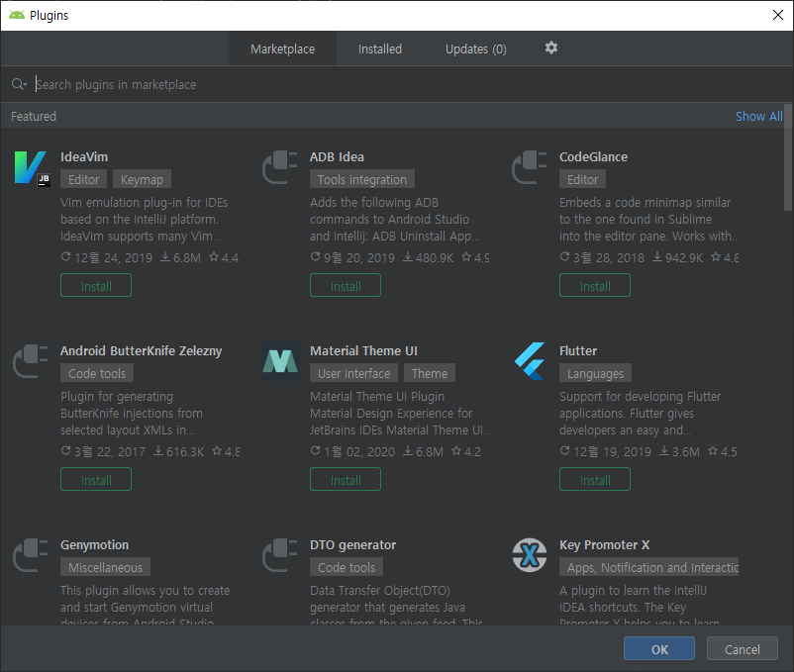Click ADB Idea 480.9K downloads count
Viewport: 794px width, 672px height.
pyautogui.click(x=429, y=257)
